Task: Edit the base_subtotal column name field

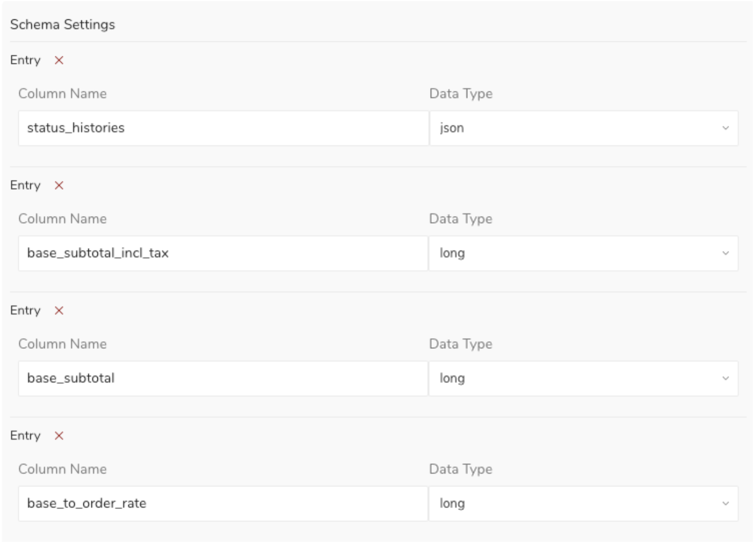Action: (x=223, y=378)
